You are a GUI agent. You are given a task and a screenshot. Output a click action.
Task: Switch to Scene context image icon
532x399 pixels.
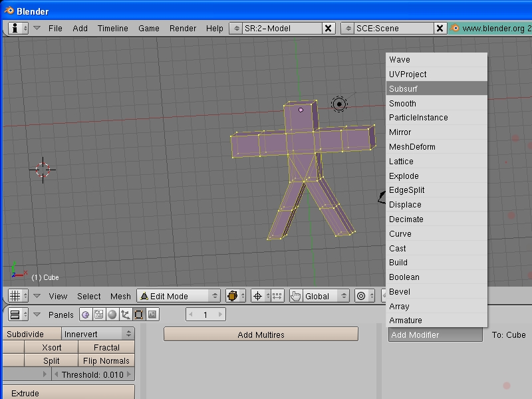point(152,315)
